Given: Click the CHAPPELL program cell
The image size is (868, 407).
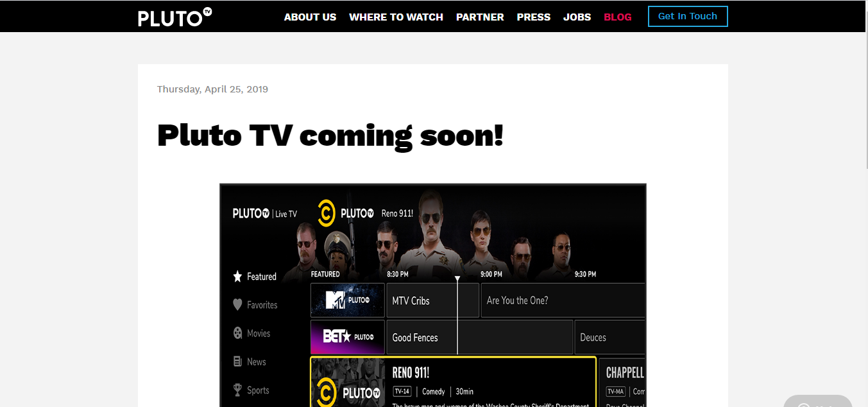Looking at the screenshot, I should pyautogui.click(x=622, y=383).
